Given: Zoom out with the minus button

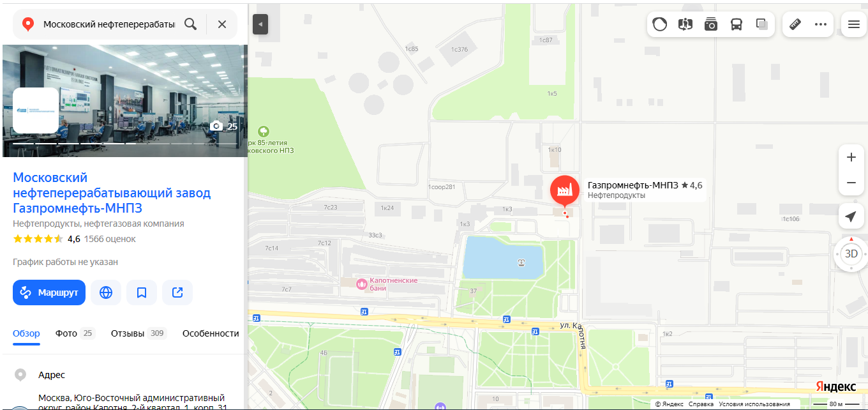Looking at the screenshot, I should coord(851,183).
